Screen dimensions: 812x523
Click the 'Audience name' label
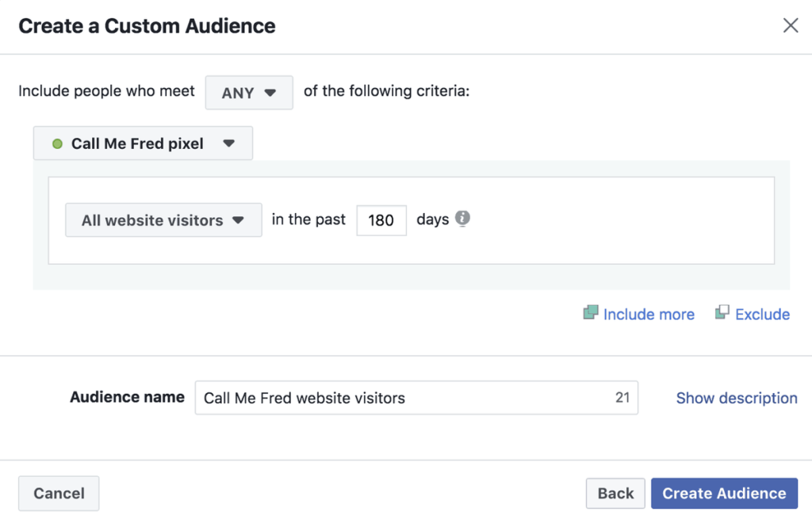coord(128,397)
